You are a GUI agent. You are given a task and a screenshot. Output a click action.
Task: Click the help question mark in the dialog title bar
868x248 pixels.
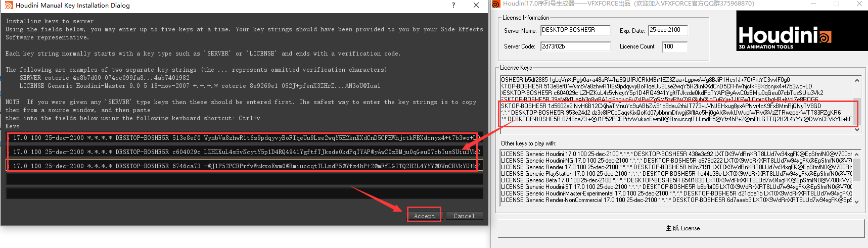point(453,5)
